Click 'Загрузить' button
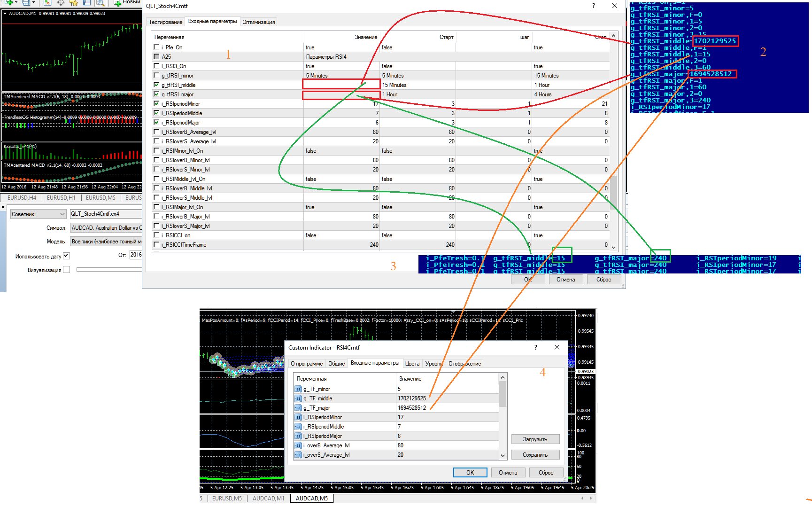 pos(535,439)
